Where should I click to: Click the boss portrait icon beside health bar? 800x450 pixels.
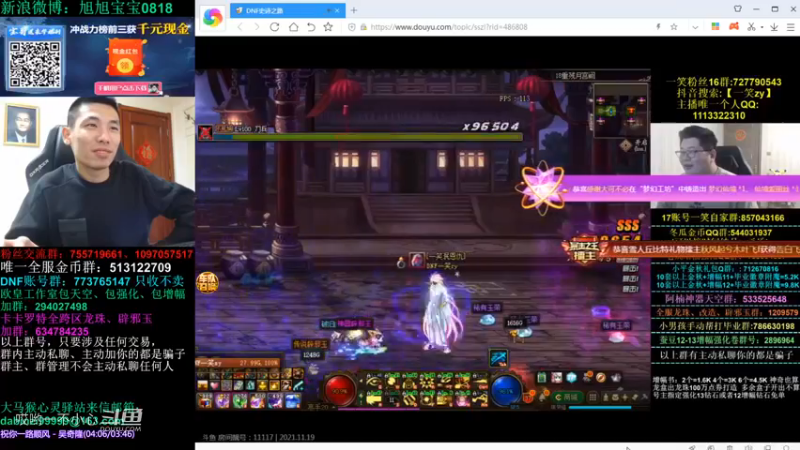coord(205,133)
